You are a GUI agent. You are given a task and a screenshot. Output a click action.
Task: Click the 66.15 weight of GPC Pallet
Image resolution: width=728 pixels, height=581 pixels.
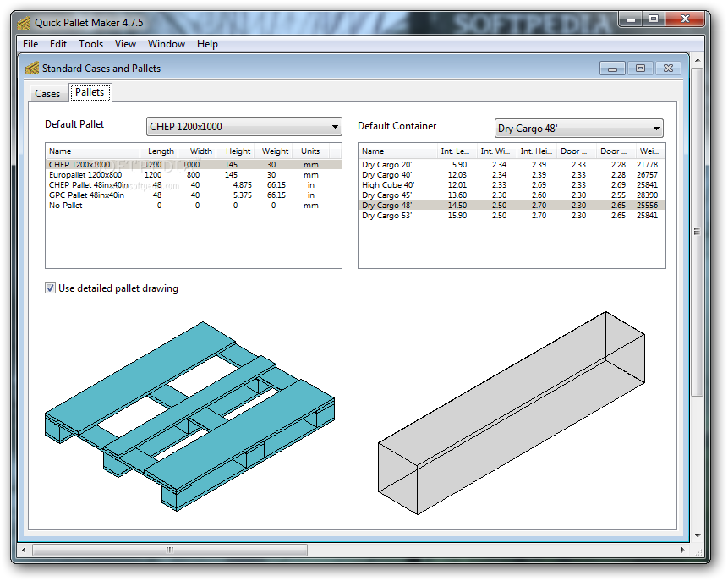[276, 195]
